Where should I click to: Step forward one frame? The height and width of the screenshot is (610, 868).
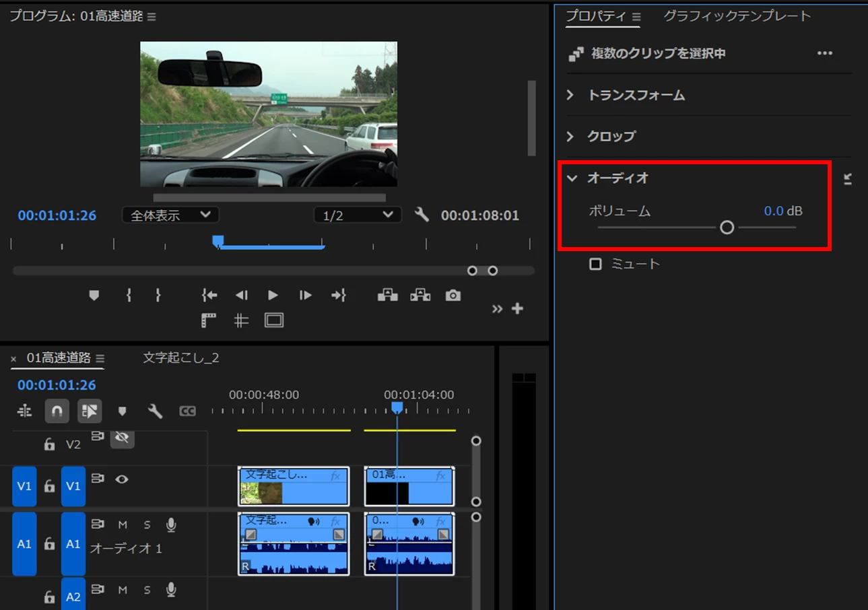pos(305,295)
